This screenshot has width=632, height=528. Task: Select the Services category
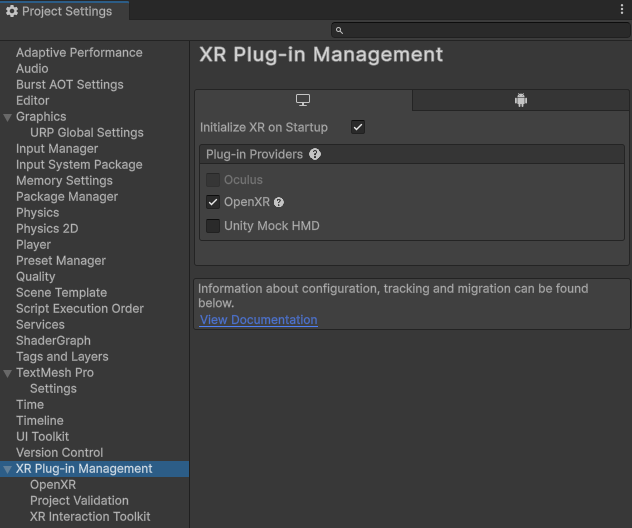coord(40,324)
